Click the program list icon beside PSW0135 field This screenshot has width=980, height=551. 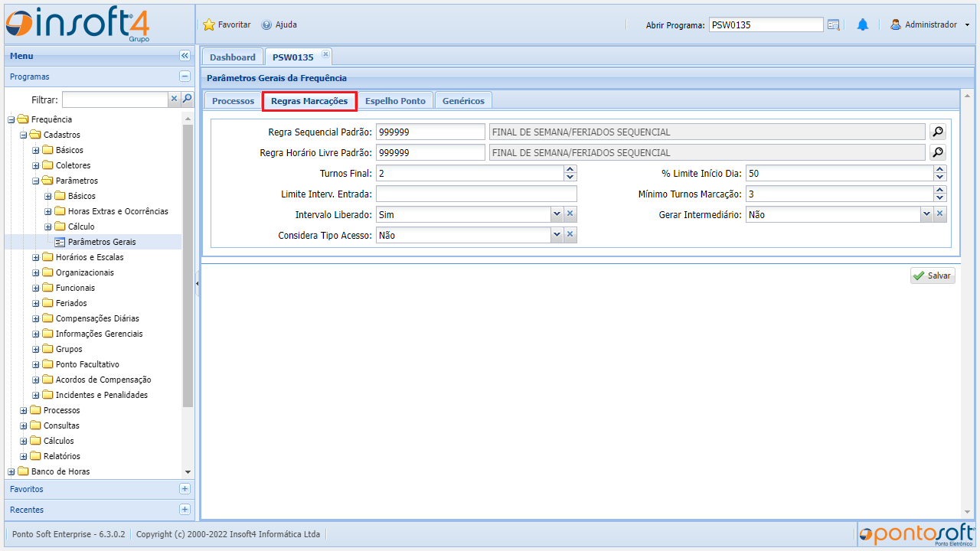point(834,25)
